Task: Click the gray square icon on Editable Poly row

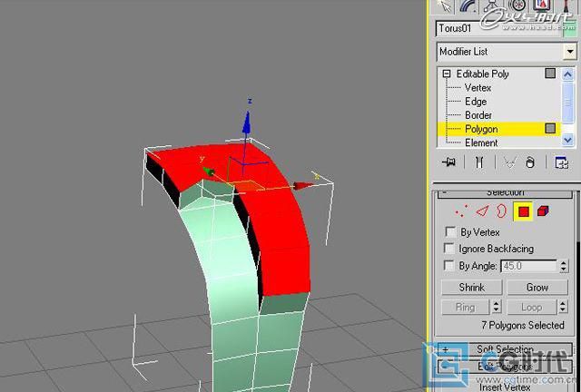Action: click(550, 73)
